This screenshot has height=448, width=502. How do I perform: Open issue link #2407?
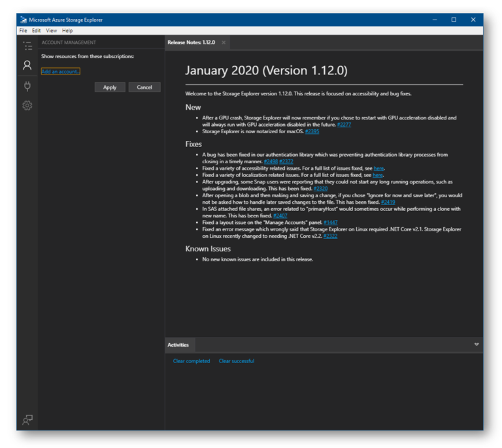coord(280,216)
